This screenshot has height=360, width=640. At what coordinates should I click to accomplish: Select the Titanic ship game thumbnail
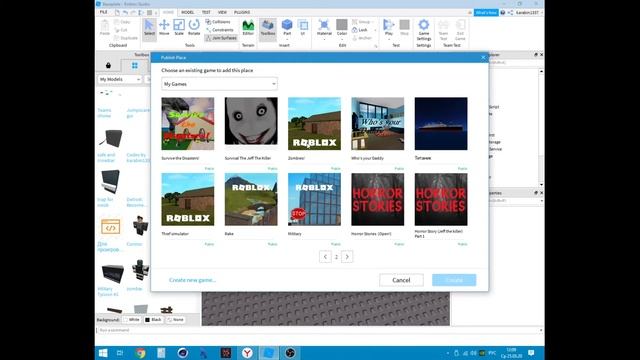441,124
